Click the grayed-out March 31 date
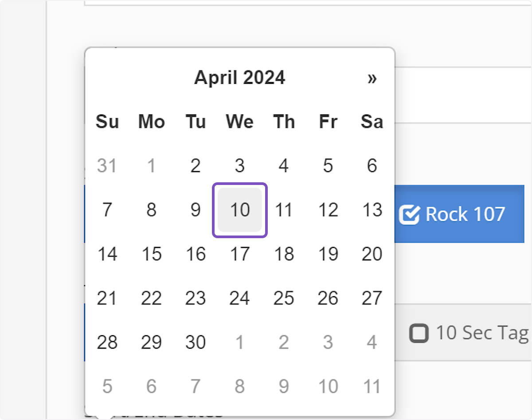The height and width of the screenshot is (420, 532). (107, 166)
